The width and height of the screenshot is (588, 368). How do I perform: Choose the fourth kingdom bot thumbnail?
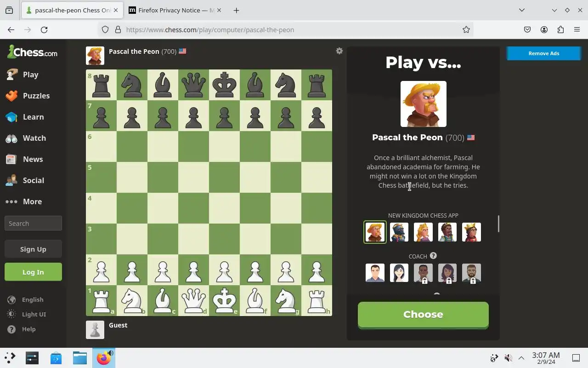447,232
